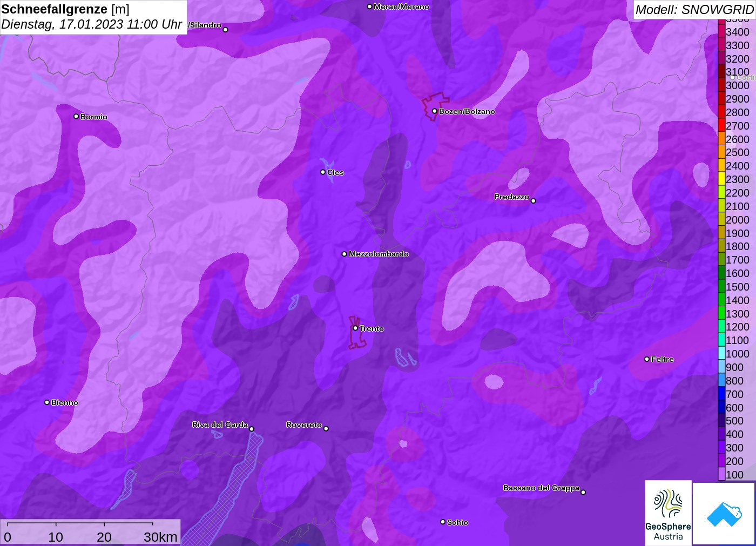
Task: Click the legend value 2500
Action: tap(738, 152)
